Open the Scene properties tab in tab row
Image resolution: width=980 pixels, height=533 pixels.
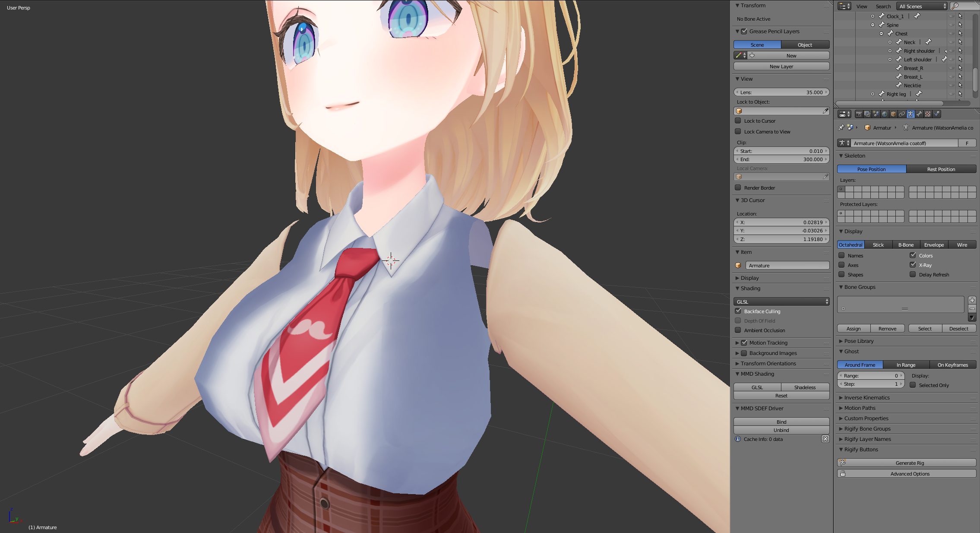point(876,114)
